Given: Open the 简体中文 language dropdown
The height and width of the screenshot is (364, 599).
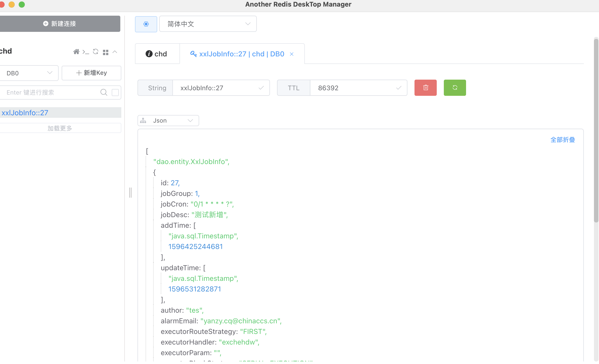Looking at the screenshot, I should point(208,24).
